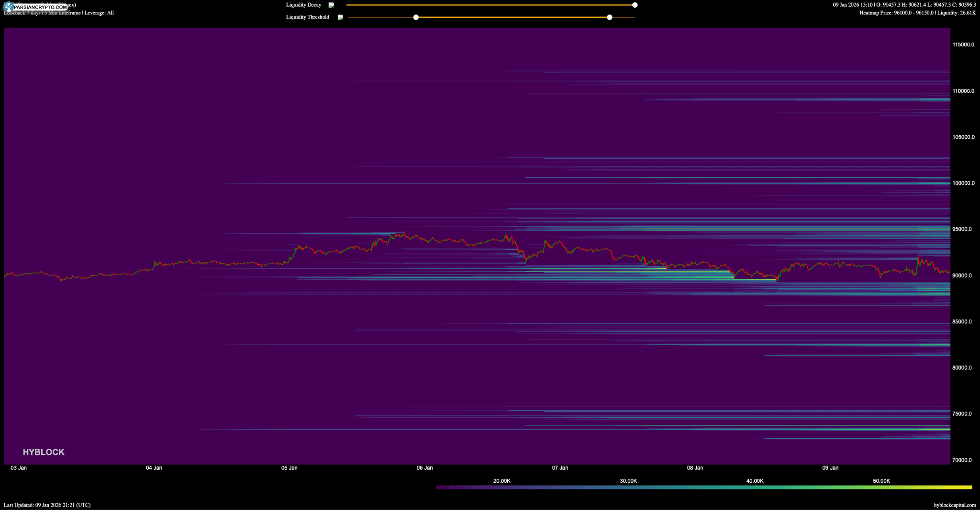The width and height of the screenshot is (980, 510).
Task: Click the info icon beside Liquidity Threshold
Action: click(x=340, y=17)
